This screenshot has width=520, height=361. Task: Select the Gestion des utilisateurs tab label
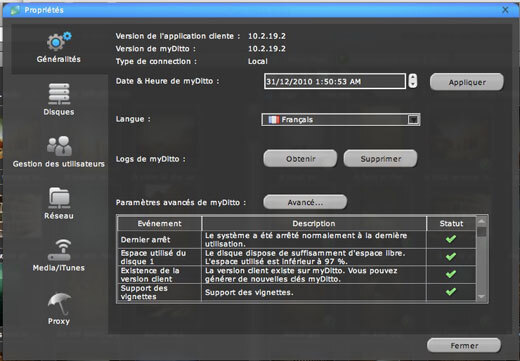59,164
